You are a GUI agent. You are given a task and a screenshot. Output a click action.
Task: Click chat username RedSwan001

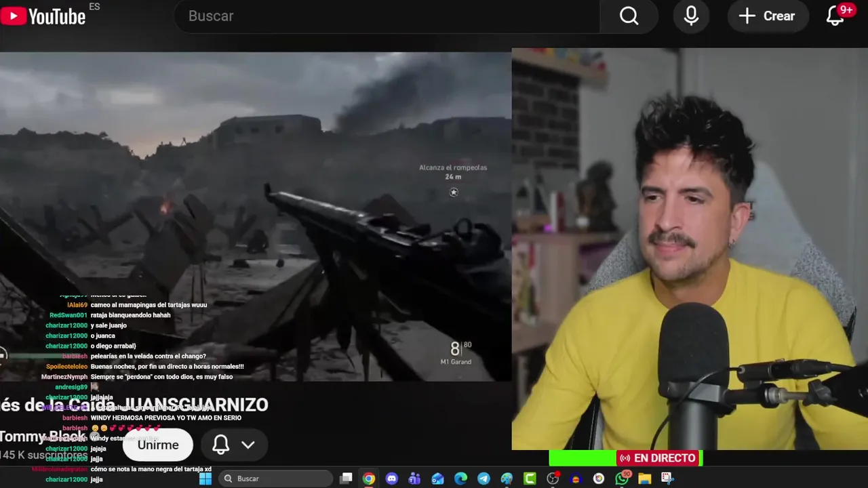[68, 315]
